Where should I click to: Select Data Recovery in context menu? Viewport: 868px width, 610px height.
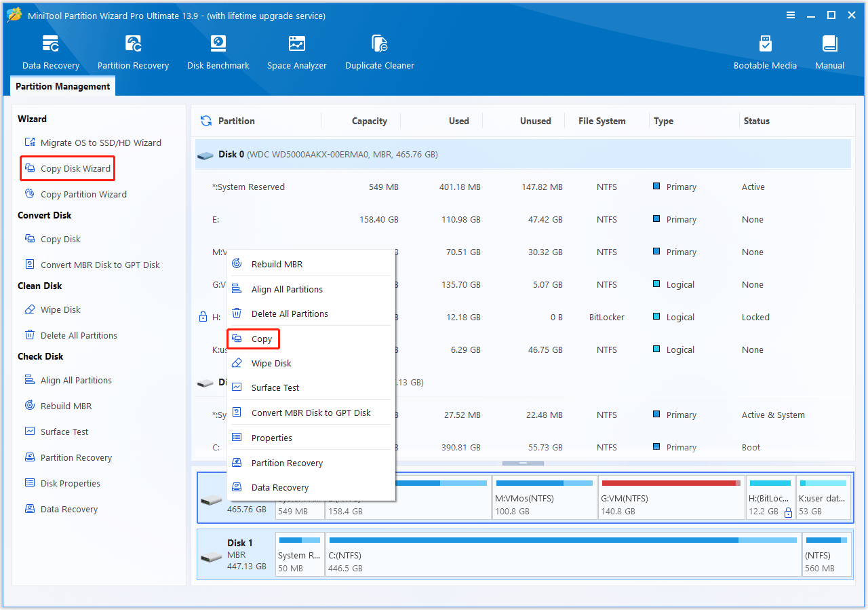point(311,487)
